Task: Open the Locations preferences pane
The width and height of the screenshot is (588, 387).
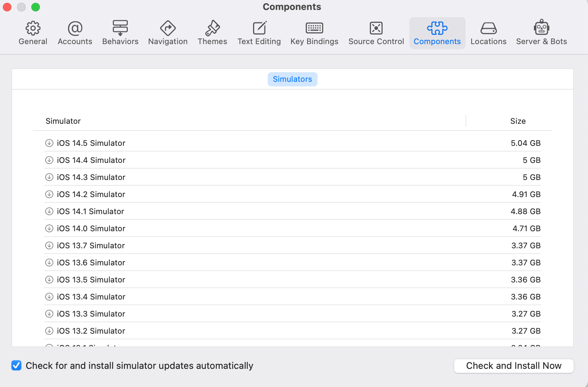Action: pos(488,33)
